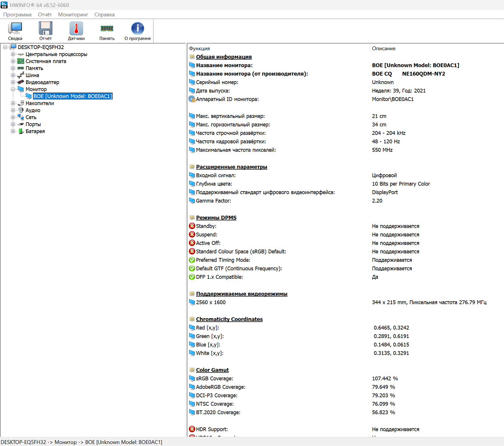Expand the Накопители tree node
Image resolution: width=504 pixels, height=446 pixels.
tap(13, 103)
